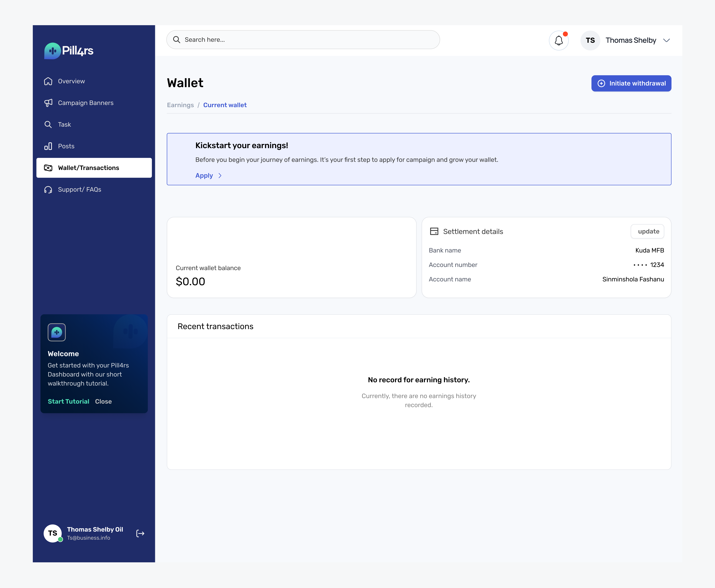Expand the Thomas Shelby profile dropdown chevron

point(666,40)
